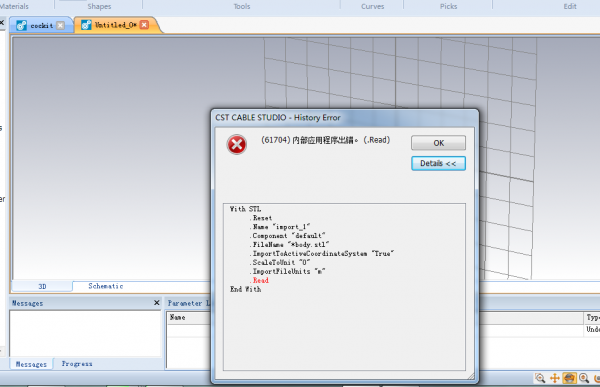This screenshot has width=600, height=387.
Task: Click the Picks ribbon group label
Action: [448, 6]
